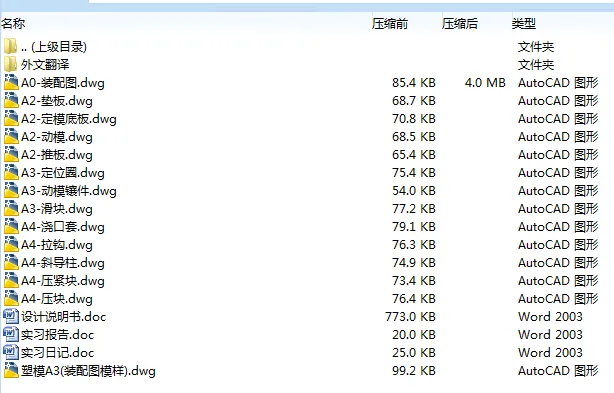Select file name 实习日记.doc

(x=58, y=353)
